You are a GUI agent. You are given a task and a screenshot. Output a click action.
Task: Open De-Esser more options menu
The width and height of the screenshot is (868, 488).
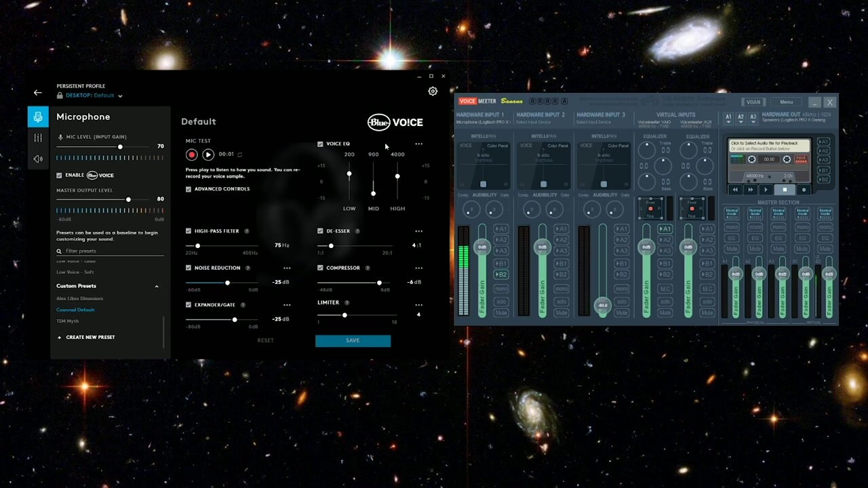pyautogui.click(x=419, y=231)
